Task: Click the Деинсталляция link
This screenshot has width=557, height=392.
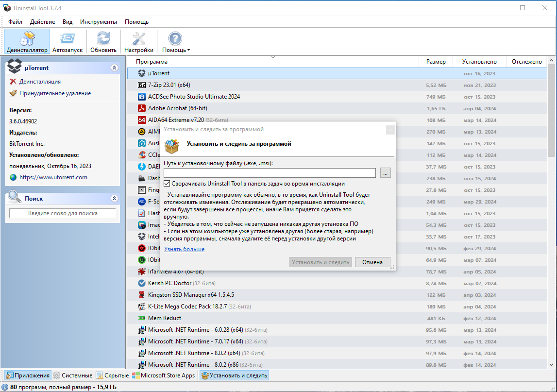Action: (40, 82)
